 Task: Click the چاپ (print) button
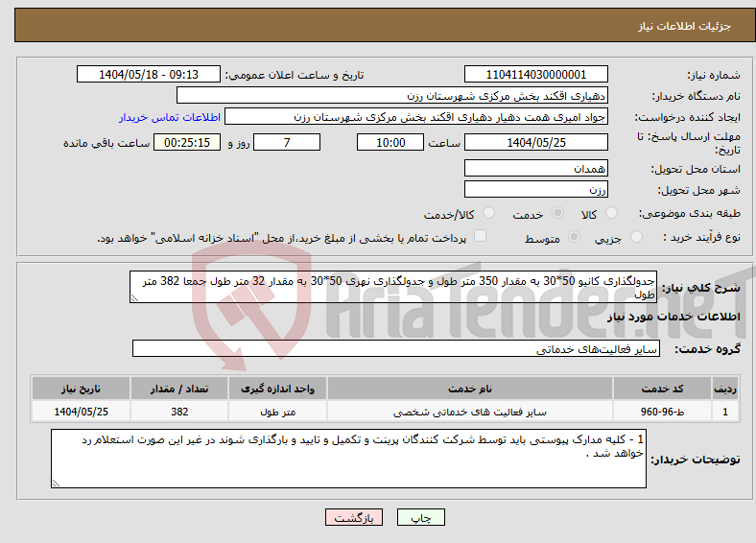coord(420,517)
